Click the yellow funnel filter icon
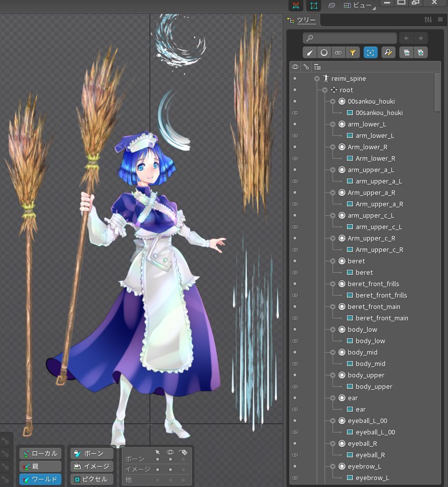Screen dimensions: 448x487 (x=352, y=53)
